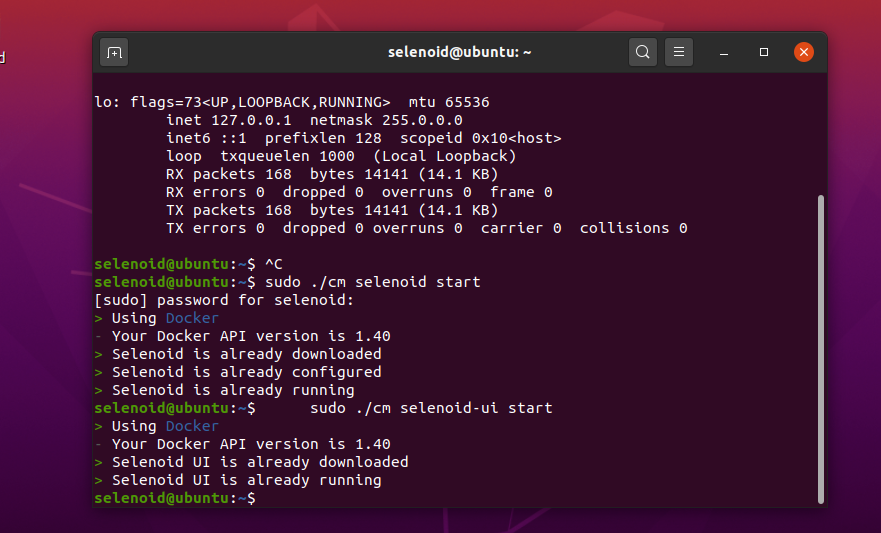Click the RX errors 0 line
Viewport: 881px width, 533px height.
coord(359,192)
